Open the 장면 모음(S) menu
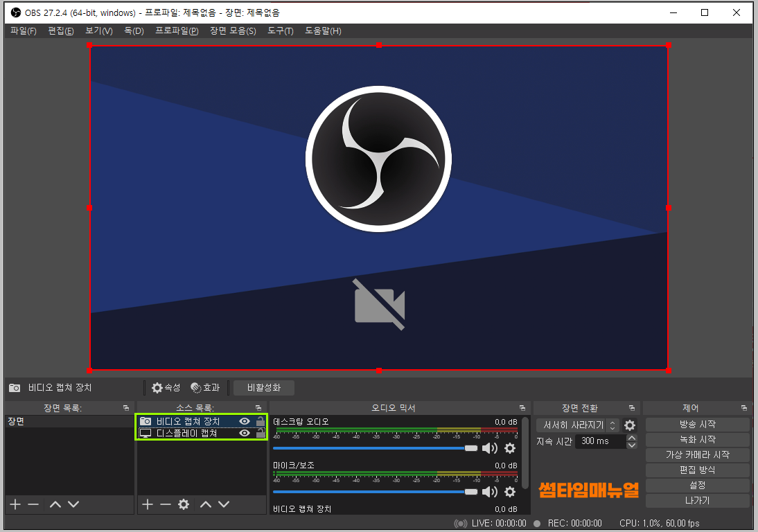Screen dimensions: 758x532 pyautogui.click(x=233, y=31)
